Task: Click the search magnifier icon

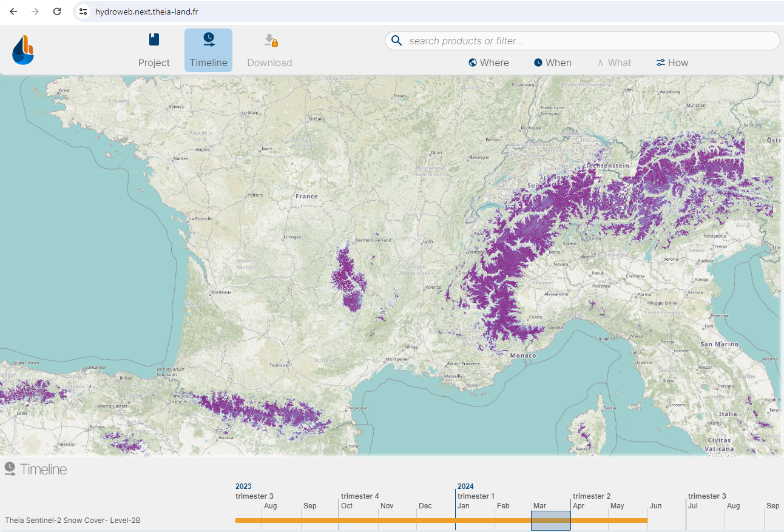Action: pyautogui.click(x=397, y=41)
